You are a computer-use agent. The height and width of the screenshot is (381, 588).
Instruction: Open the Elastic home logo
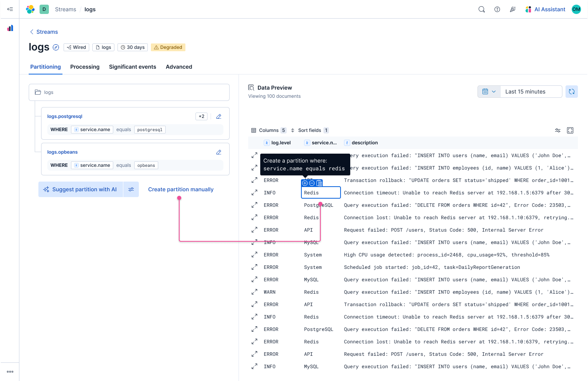[x=30, y=9]
